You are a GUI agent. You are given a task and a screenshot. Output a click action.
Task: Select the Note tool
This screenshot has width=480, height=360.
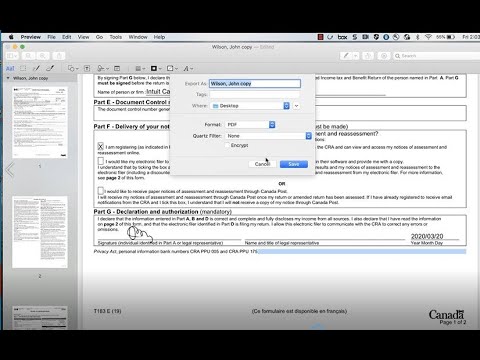coord(117,68)
